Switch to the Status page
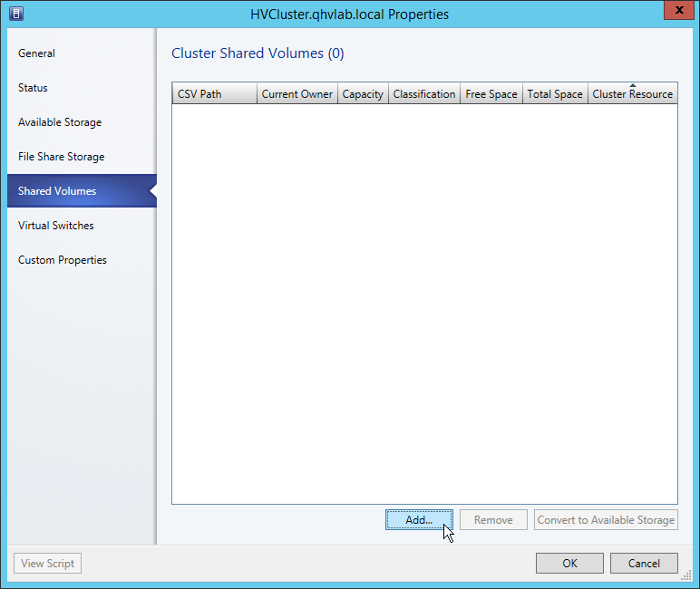 (x=33, y=88)
